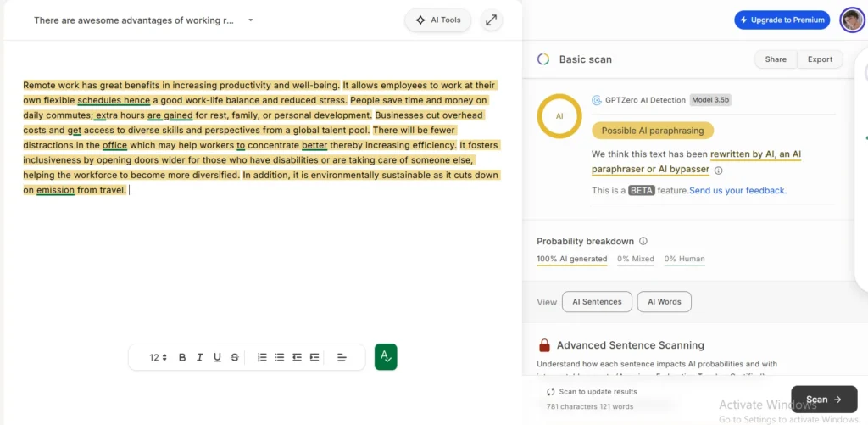Image resolution: width=868 pixels, height=425 pixels.
Task: Click the green grammar check button
Action: pyautogui.click(x=386, y=357)
